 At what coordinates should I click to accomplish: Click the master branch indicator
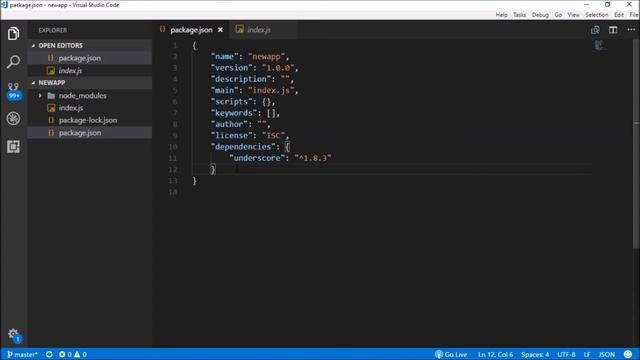click(22, 354)
